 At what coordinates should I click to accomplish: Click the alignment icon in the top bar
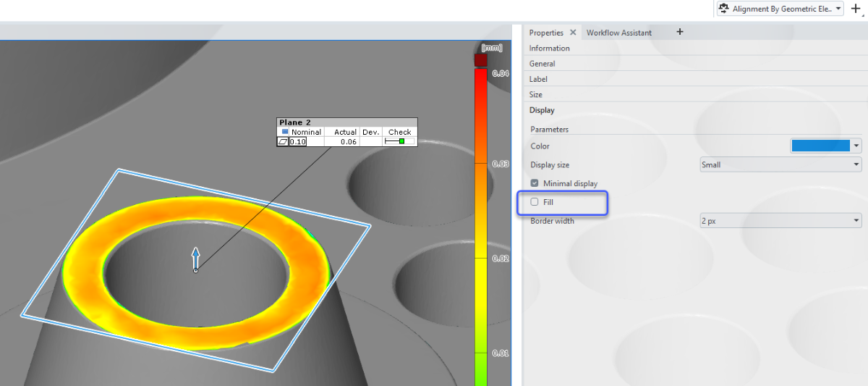pyautogui.click(x=723, y=9)
